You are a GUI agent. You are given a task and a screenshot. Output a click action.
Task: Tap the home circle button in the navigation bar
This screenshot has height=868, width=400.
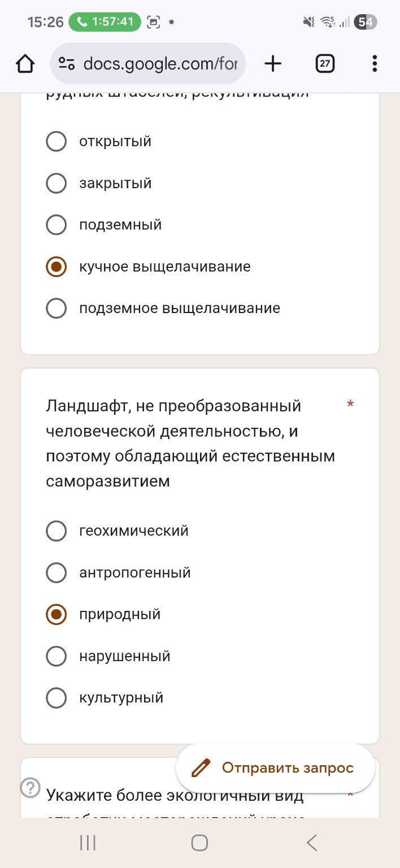click(199, 842)
